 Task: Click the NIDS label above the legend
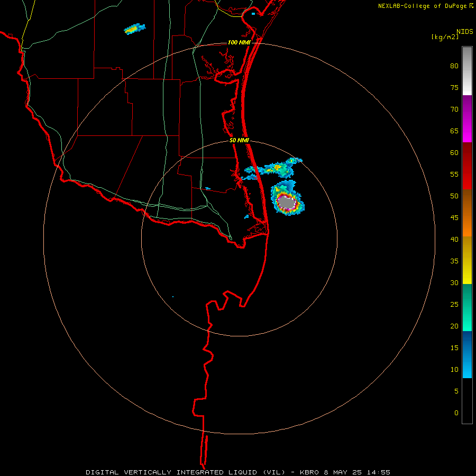[x=464, y=31]
